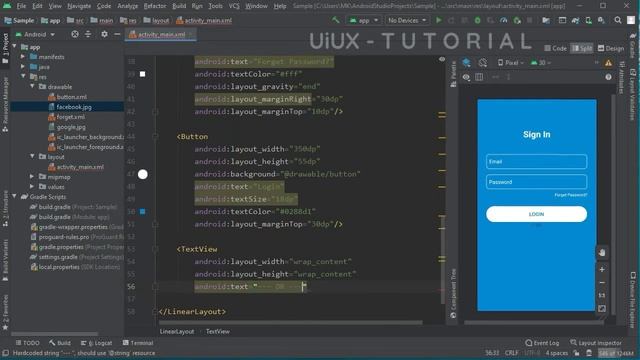The image size is (640, 360).
Task: Collapse all in the Project panel toolbar
Action: (88, 34)
